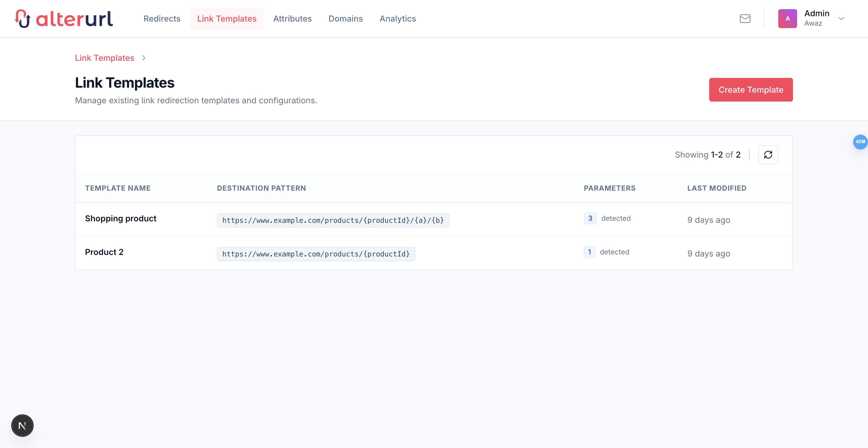The width and height of the screenshot is (868, 448).
Task: Click the Shopping product destination pattern URL
Action: tap(332, 220)
